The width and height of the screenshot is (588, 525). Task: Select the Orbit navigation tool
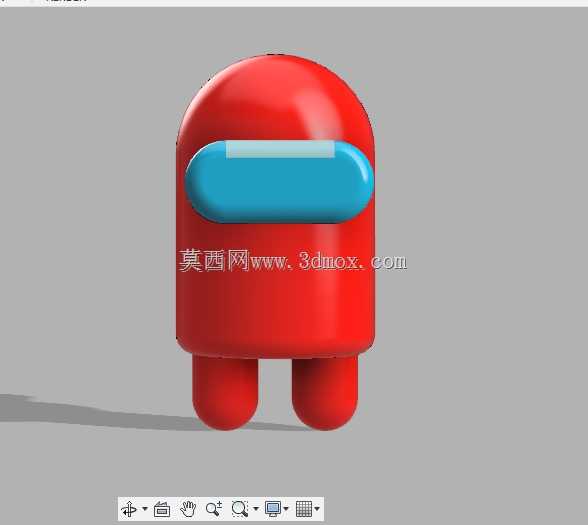pyautogui.click(x=129, y=509)
